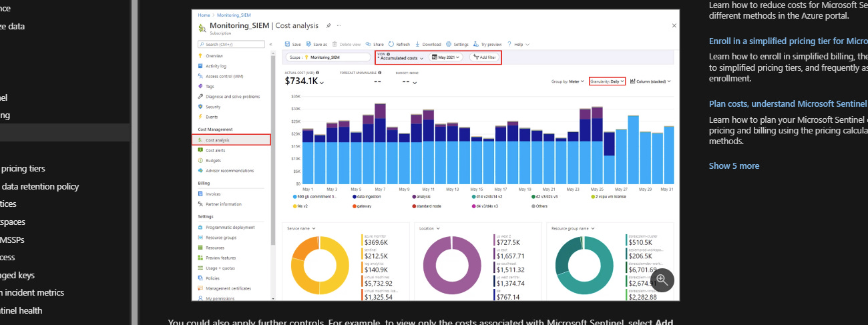Refresh the cost analysis view
This screenshot has width=868, height=325.
[x=399, y=44]
